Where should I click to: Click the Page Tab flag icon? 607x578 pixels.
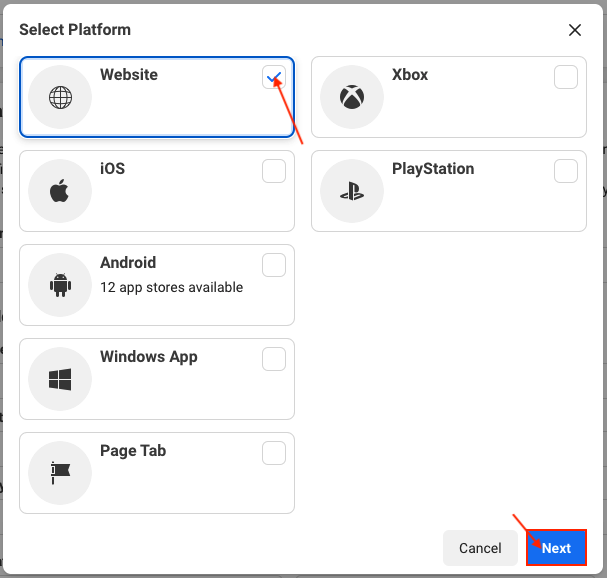60,473
